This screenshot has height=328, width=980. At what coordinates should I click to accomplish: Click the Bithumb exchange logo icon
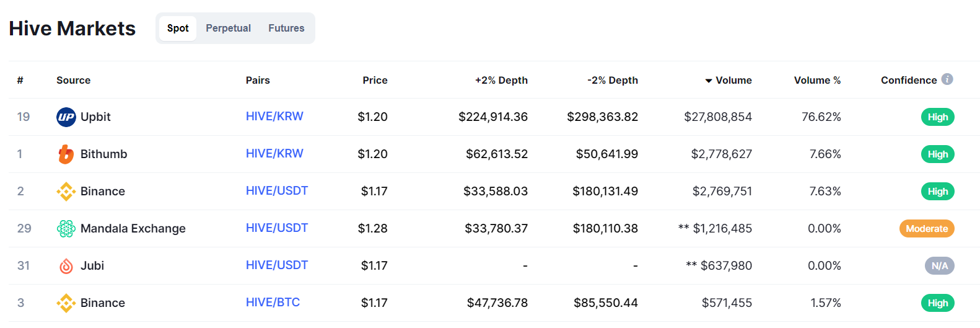click(x=66, y=154)
